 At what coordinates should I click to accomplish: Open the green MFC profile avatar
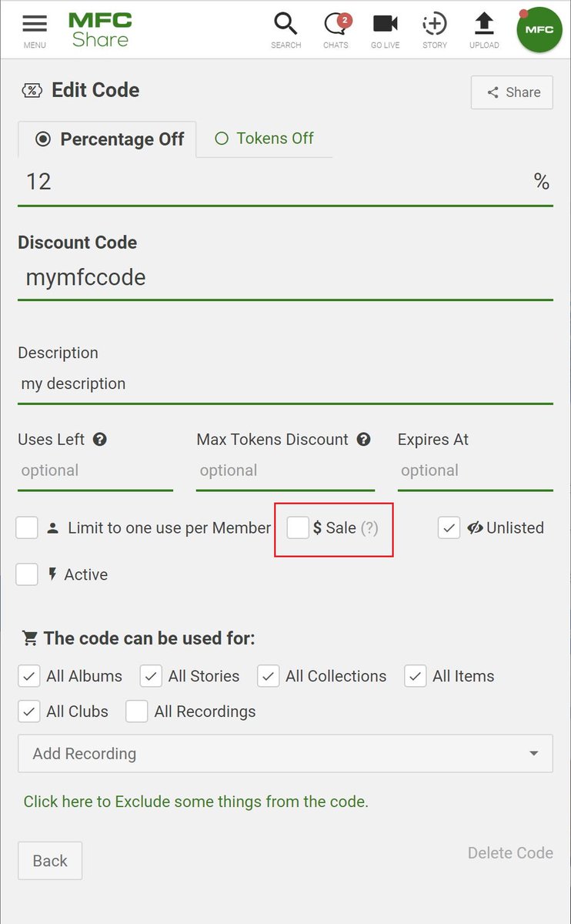(539, 30)
